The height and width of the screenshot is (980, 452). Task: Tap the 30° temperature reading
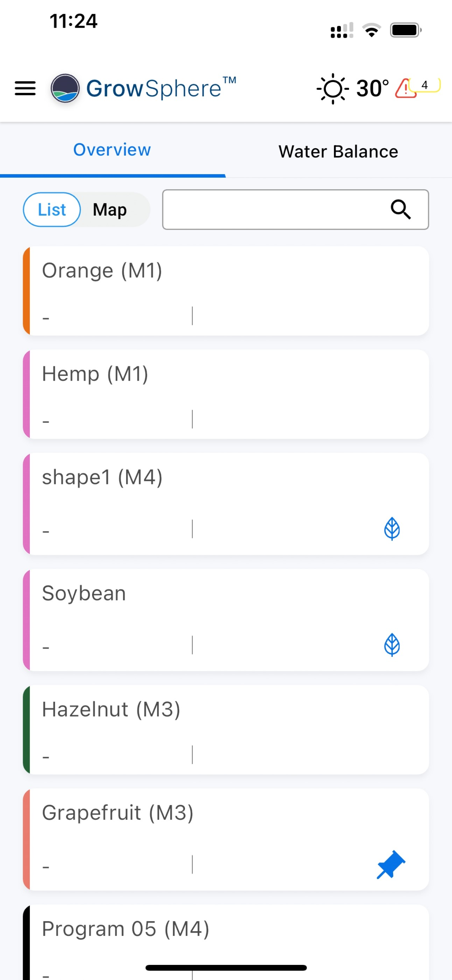click(x=372, y=88)
